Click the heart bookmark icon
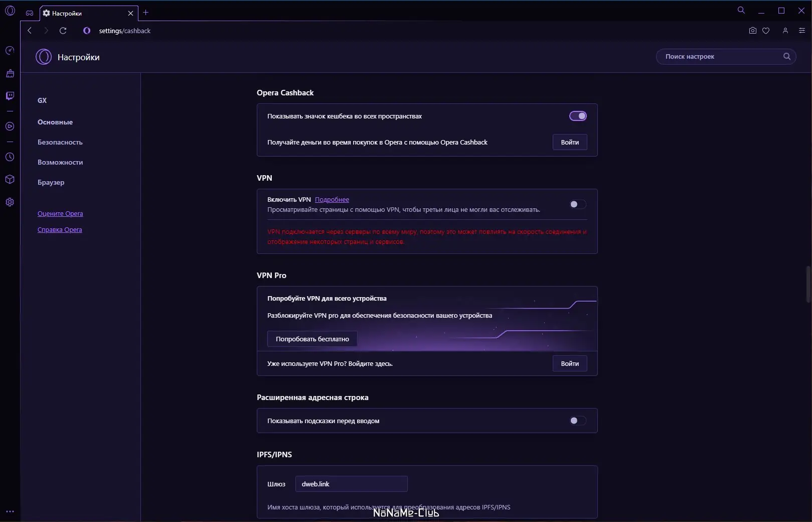Screen dimensions: 812x522 766,31
